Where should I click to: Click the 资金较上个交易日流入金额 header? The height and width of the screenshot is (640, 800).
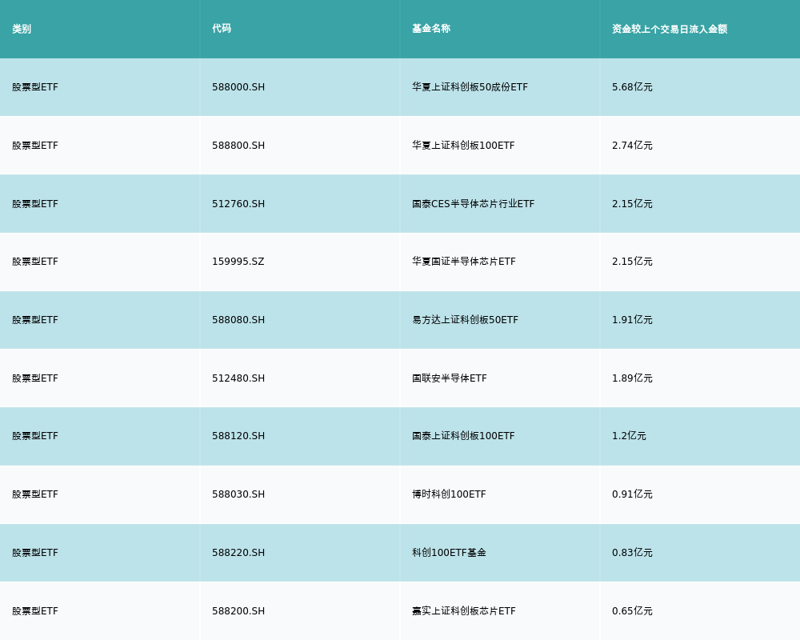pyautogui.click(x=669, y=29)
